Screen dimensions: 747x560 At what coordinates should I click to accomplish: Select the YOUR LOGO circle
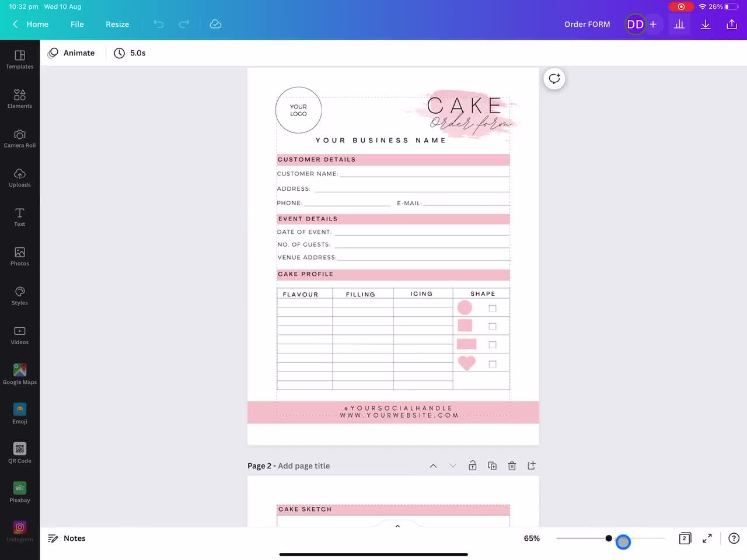pyautogui.click(x=298, y=110)
